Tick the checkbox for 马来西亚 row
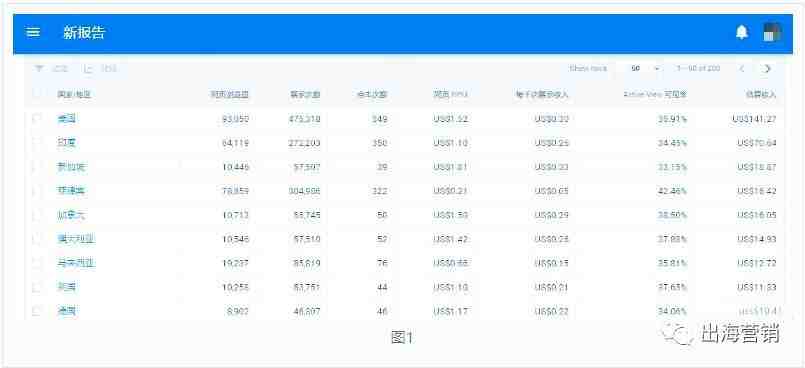Screen dimensions: 805x368 coord(36,263)
